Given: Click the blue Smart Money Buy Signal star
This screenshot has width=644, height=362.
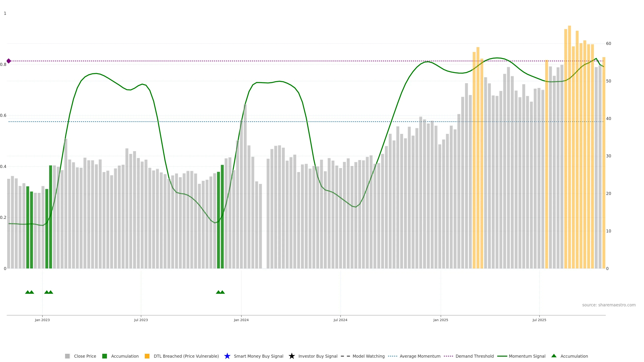Looking at the screenshot, I should pos(227,356).
